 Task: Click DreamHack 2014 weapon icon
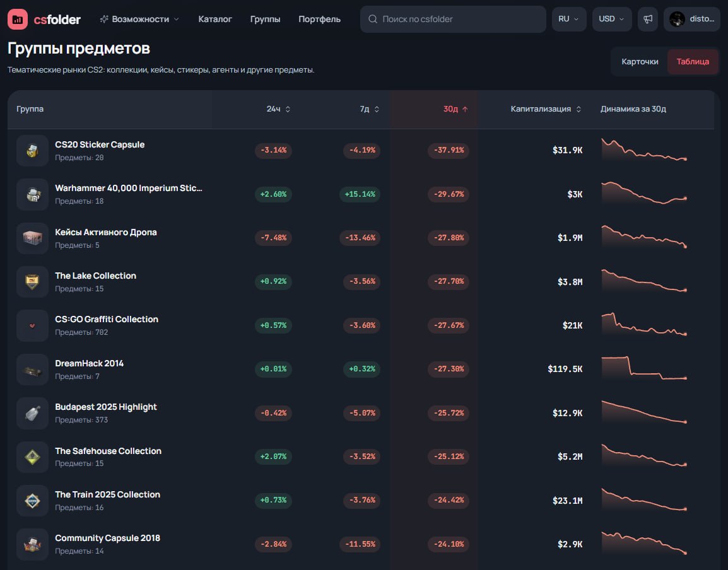click(33, 369)
